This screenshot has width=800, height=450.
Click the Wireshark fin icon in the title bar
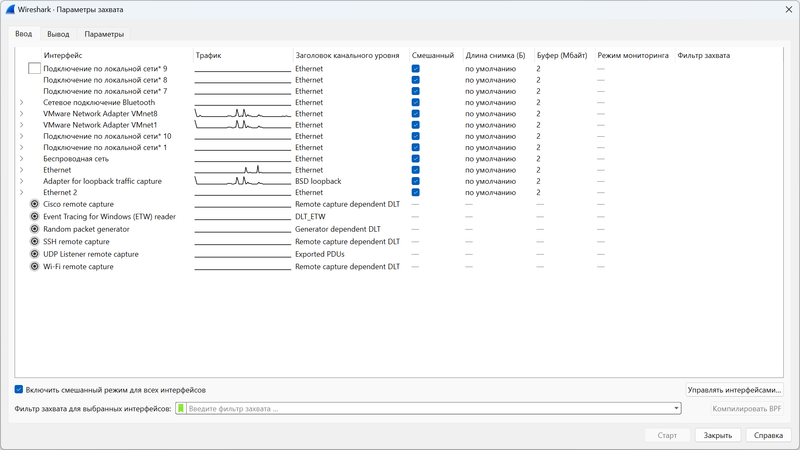[10, 9]
